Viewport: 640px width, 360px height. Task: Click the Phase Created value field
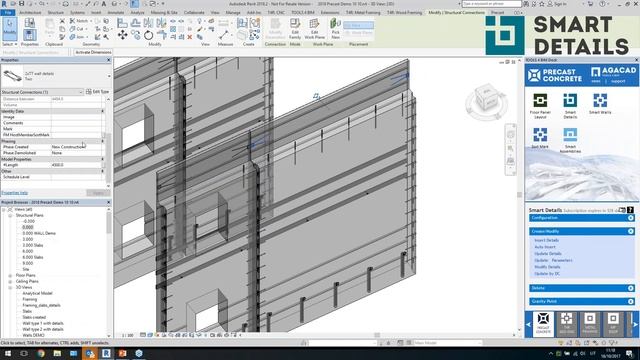click(76, 147)
